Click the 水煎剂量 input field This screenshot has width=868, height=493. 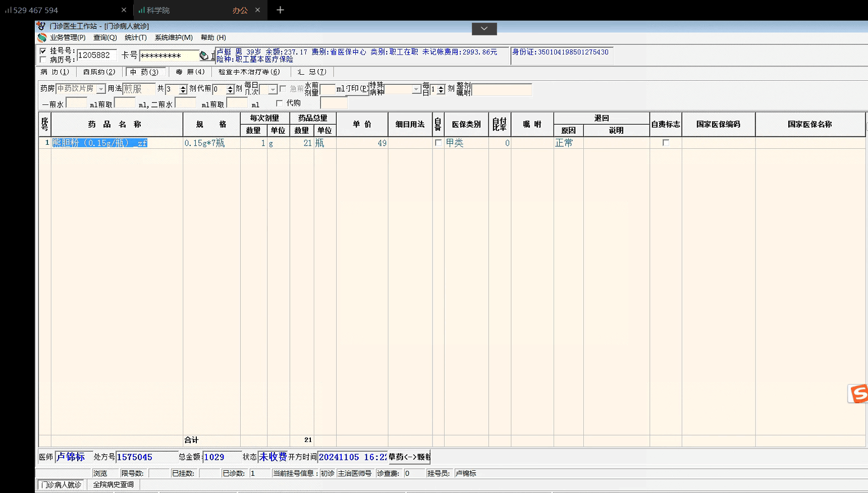pyautogui.click(x=327, y=89)
